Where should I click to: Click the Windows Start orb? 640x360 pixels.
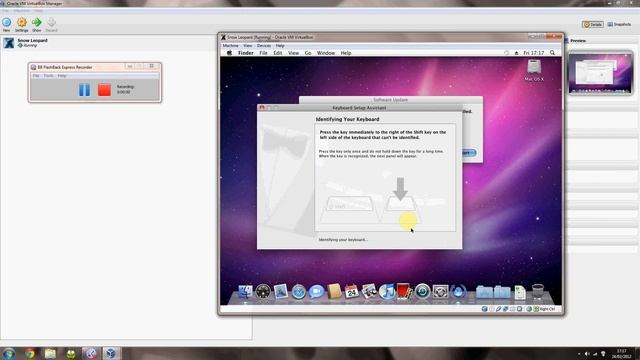point(8,353)
